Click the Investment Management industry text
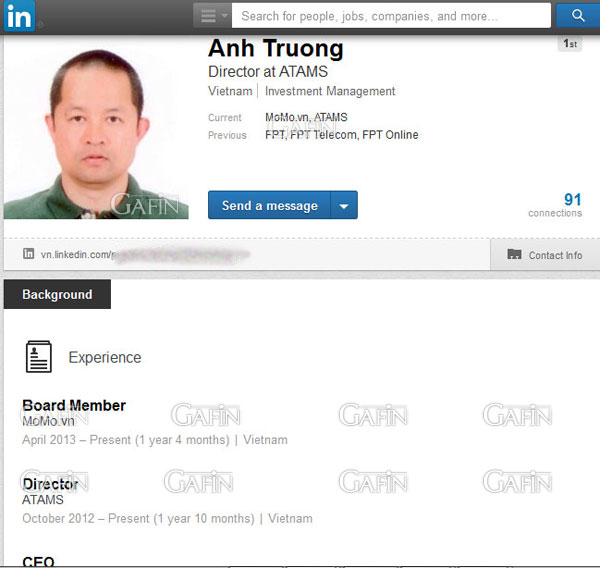The image size is (600, 568). point(330,91)
